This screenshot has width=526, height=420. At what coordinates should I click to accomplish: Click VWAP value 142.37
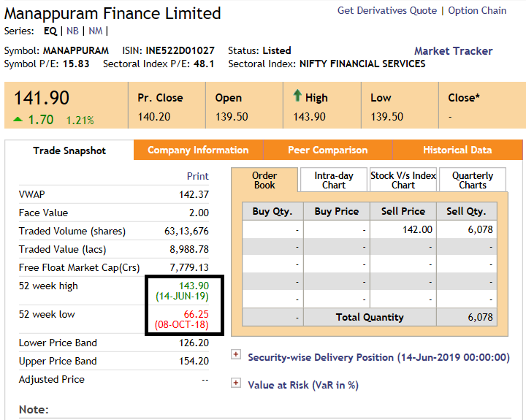point(194,194)
